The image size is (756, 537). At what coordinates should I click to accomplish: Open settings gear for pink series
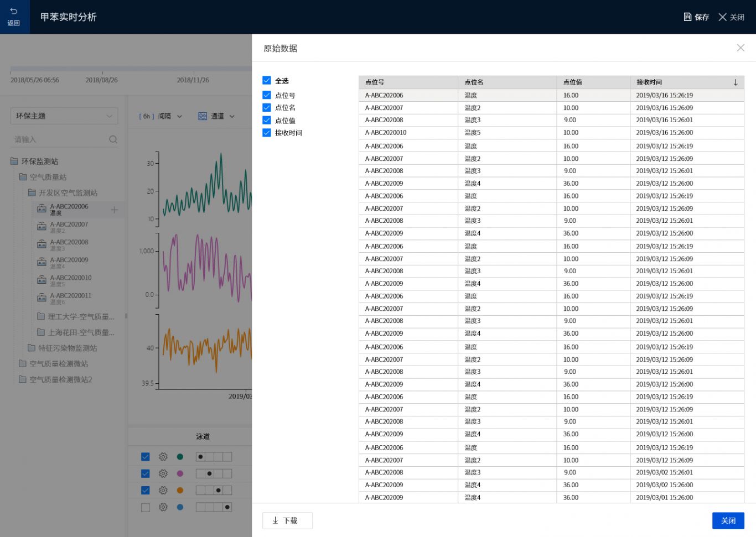tap(163, 473)
